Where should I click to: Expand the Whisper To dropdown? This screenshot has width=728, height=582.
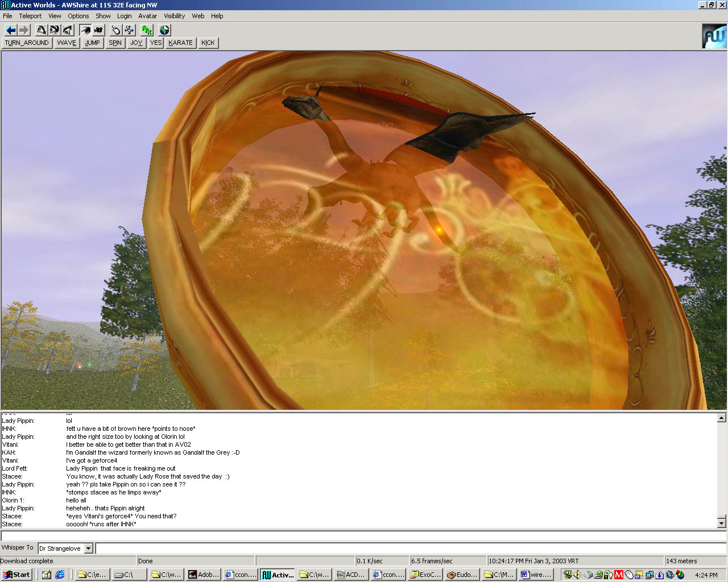[88, 548]
